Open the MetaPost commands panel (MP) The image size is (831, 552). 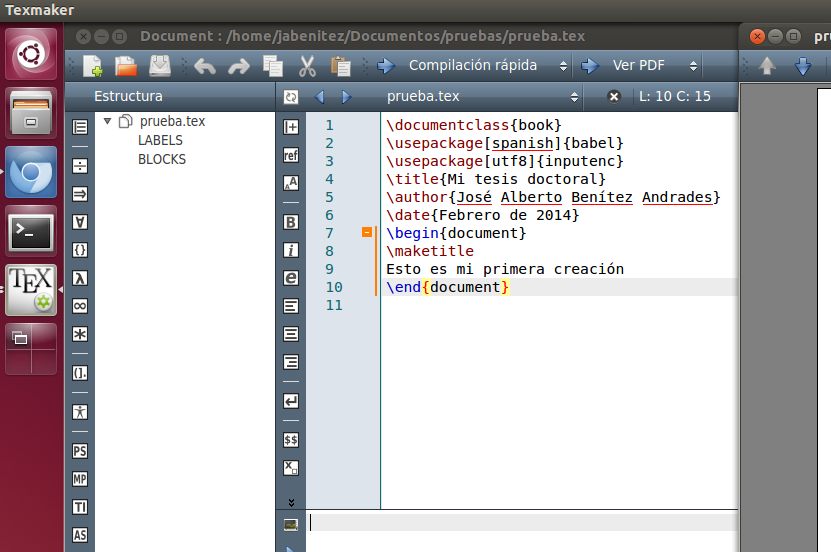tap(80, 479)
